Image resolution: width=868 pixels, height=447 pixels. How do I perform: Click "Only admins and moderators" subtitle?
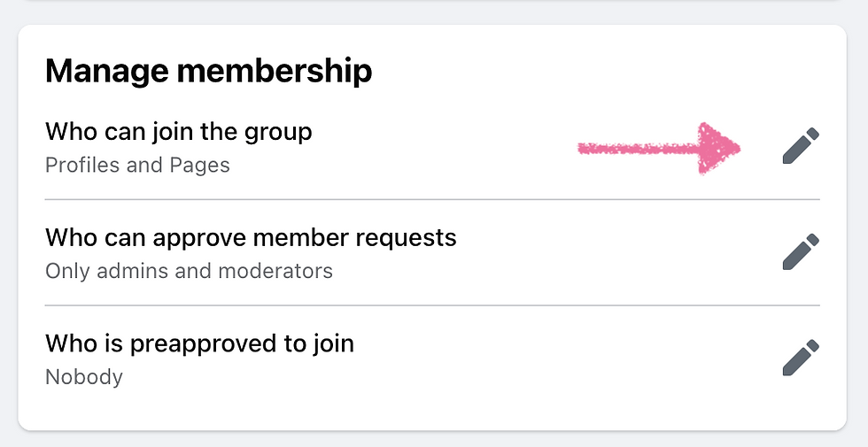(x=189, y=271)
